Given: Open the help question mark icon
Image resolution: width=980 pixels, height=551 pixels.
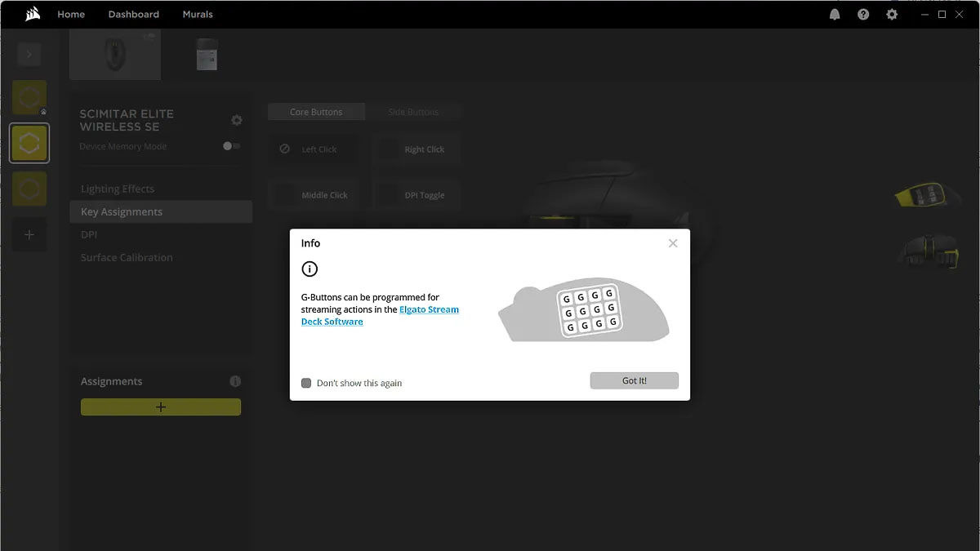Looking at the screenshot, I should click(x=863, y=15).
